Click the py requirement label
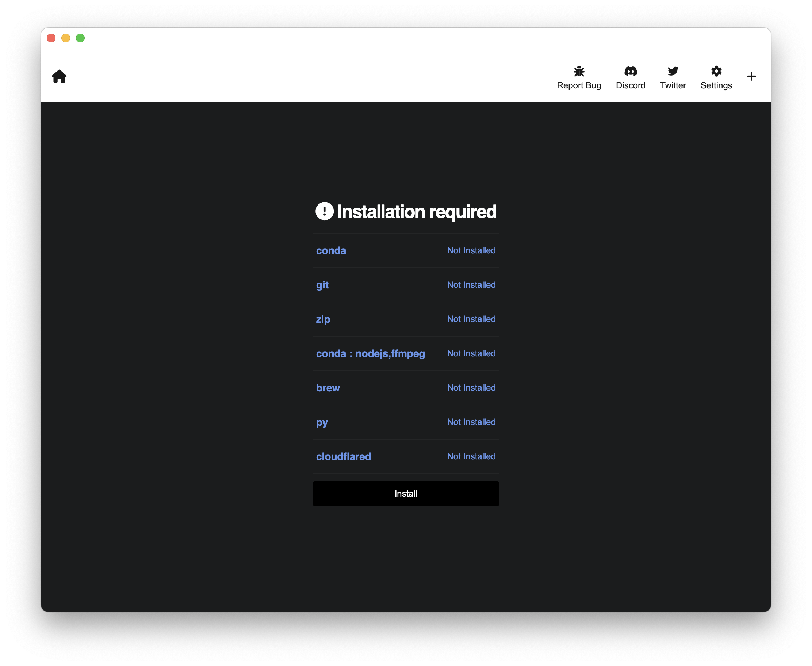 click(x=321, y=422)
